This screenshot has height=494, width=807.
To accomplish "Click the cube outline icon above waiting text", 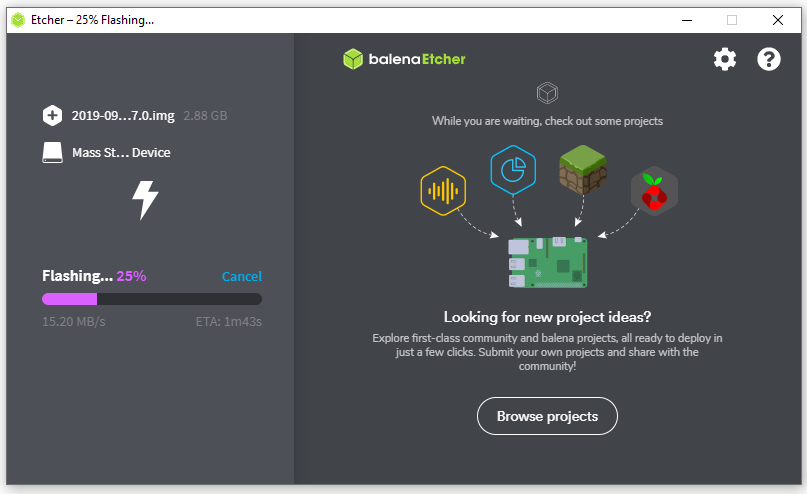I will click(547, 93).
